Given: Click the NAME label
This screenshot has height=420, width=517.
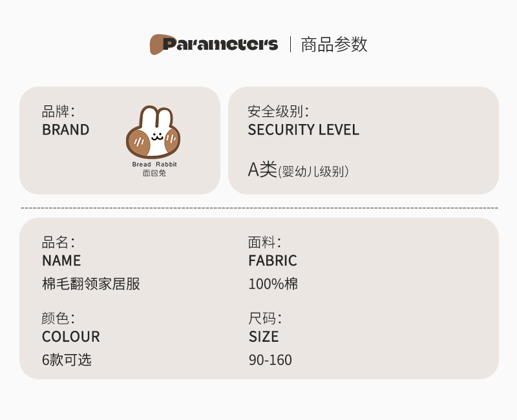Looking at the screenshot, I should click(x=61, y=260).
